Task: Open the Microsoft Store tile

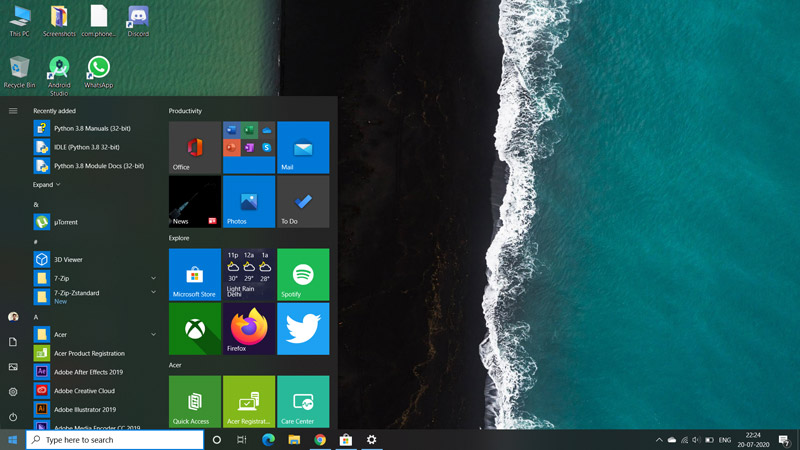Action: tap(195, 274)
